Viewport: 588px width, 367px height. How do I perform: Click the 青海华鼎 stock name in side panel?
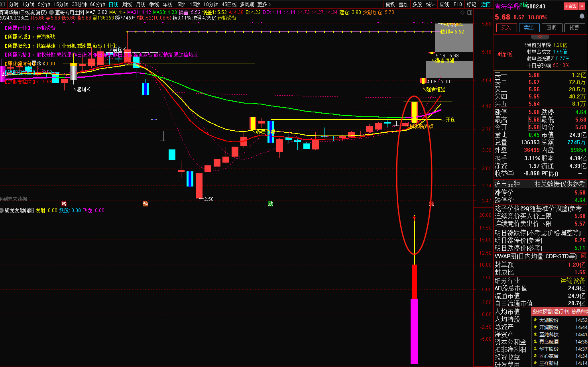[507, 6]
